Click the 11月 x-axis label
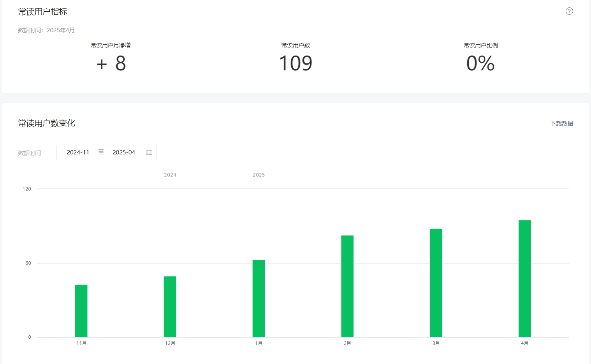The image size is (591, 364). pyautogui.click(x=82, y=343)
